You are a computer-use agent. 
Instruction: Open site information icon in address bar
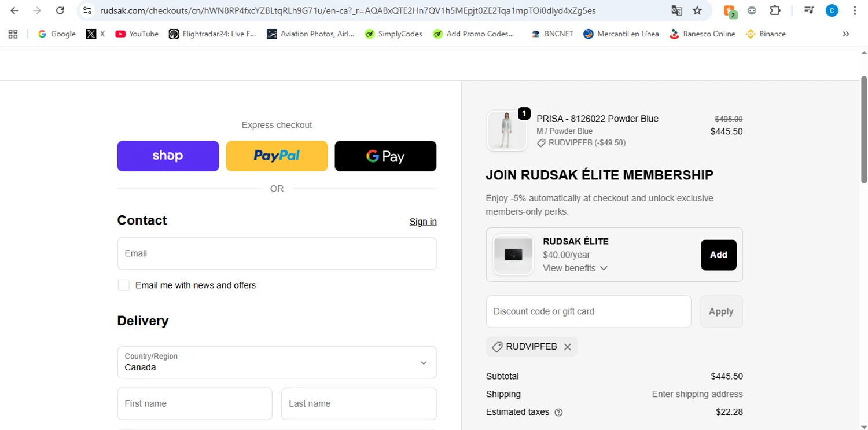tap(87, 10)
